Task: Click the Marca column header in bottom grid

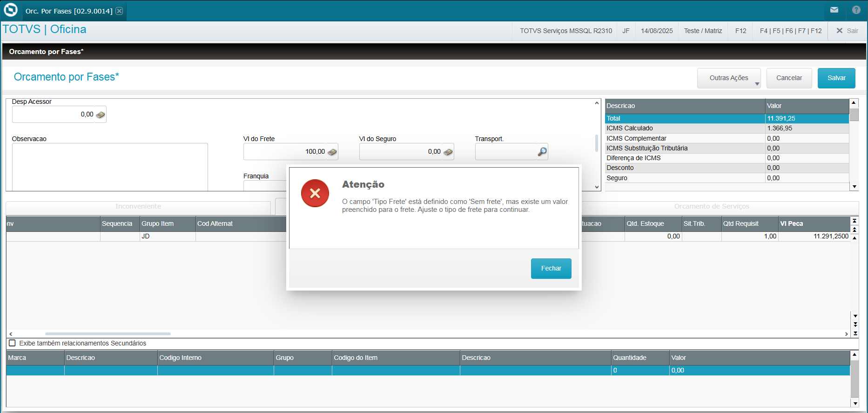Action: pyautogui.click(x=35, y=358)
